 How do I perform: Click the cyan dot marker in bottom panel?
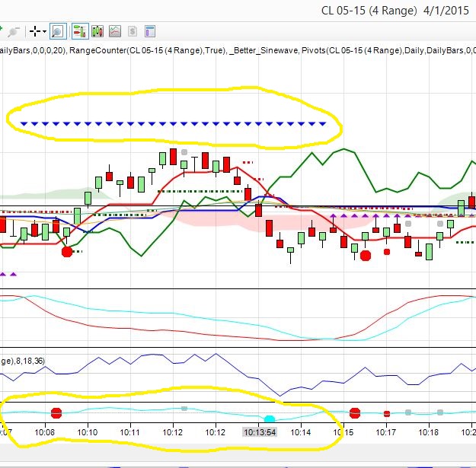click(x=270, y=419)
